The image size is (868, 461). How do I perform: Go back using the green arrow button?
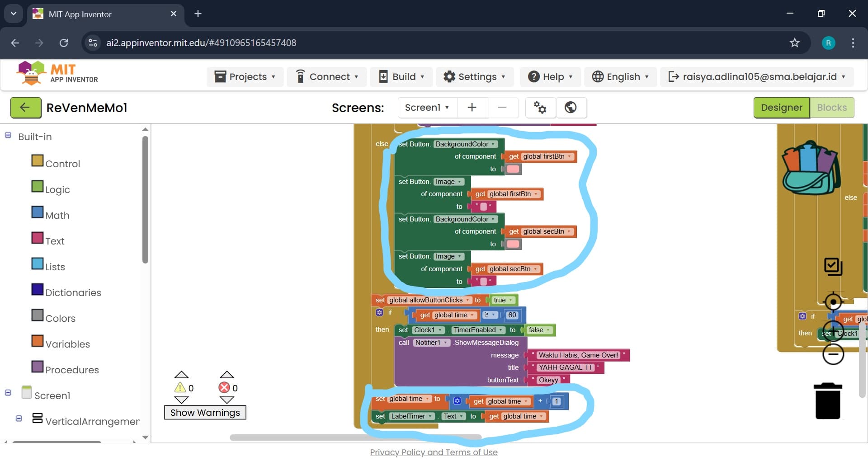click(26, 108)
